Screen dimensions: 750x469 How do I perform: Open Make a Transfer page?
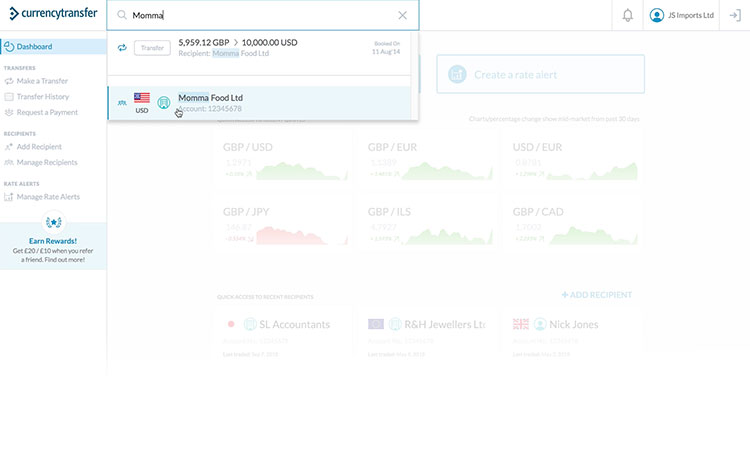(42, 81)
